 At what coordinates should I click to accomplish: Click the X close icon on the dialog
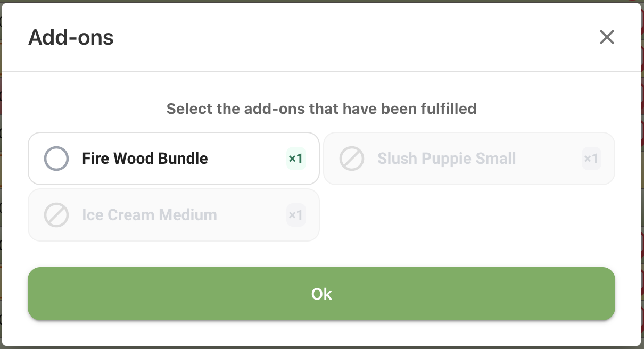pyautogui.click(x=607, y=37)
